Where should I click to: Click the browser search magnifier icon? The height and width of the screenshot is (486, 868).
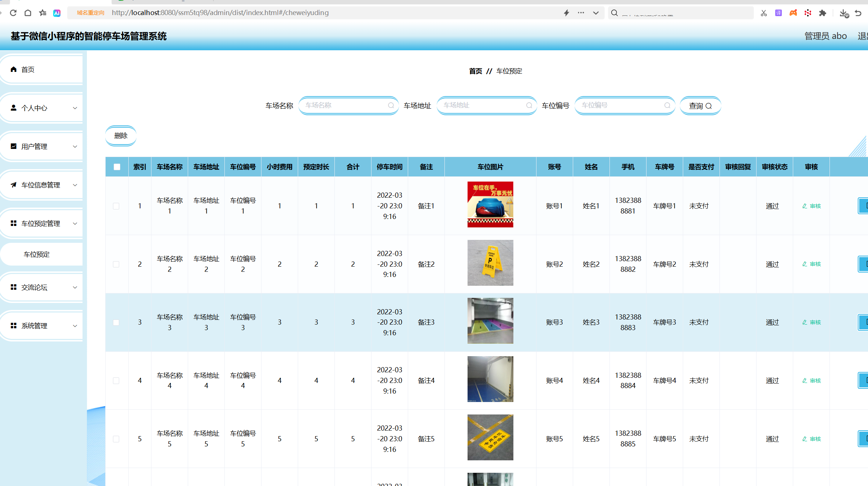click(x=615, y=13)
